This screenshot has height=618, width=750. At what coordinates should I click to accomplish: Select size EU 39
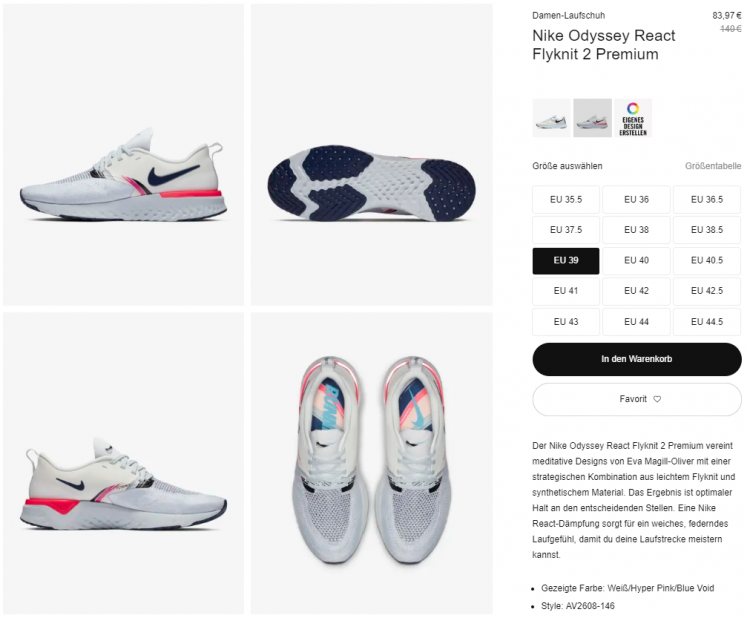click(566, 261)
